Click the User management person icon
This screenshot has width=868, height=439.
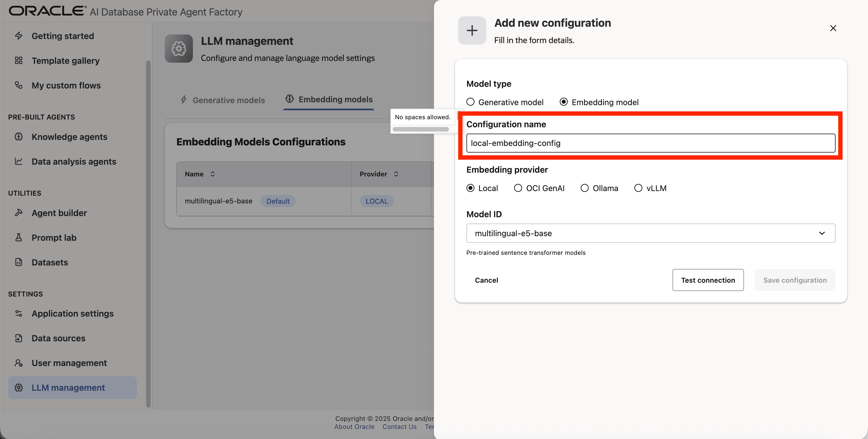click(x=19, y=363)
